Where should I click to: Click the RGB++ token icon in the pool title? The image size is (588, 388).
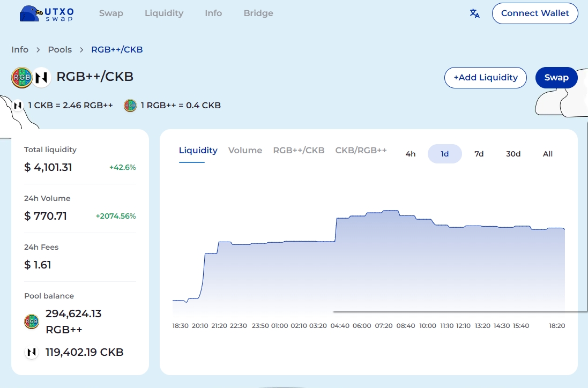tap(22, 78)
